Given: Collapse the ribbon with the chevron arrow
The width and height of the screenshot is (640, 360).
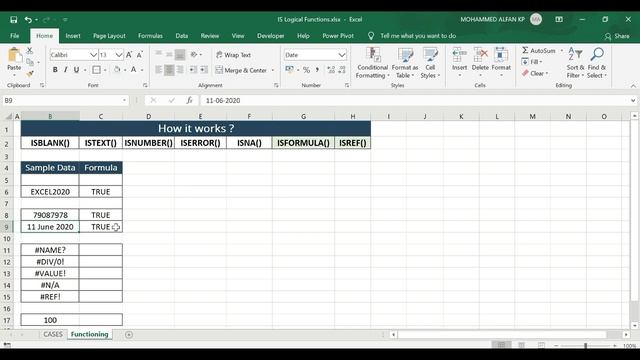Looking at the screenshot, I should (x=633, y=86).
